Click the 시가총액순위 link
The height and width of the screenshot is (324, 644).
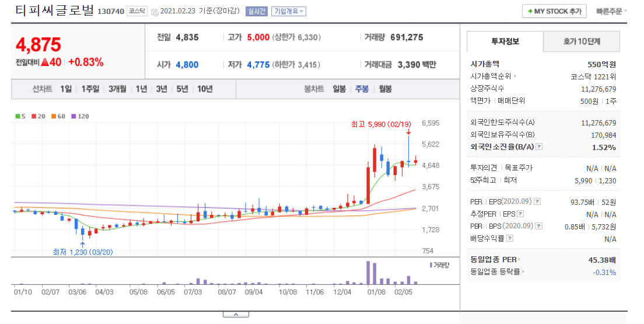point(491,76)
